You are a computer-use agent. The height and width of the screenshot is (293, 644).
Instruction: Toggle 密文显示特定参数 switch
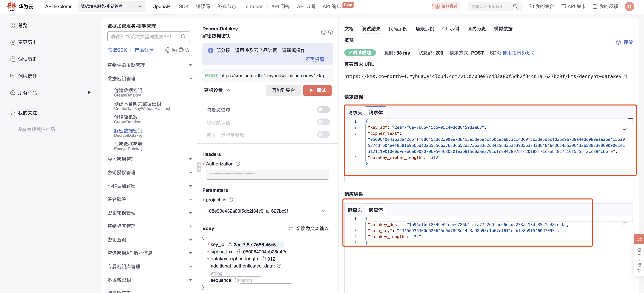click(323, 134)
